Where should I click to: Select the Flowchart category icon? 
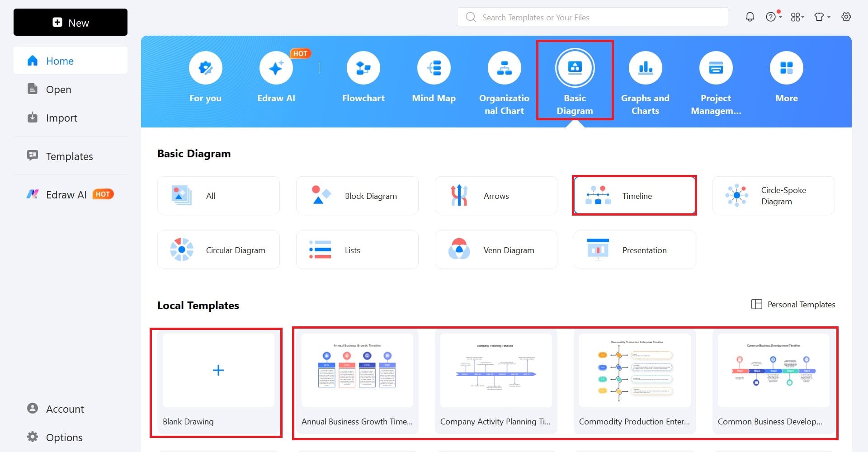[x=363, y=68]
